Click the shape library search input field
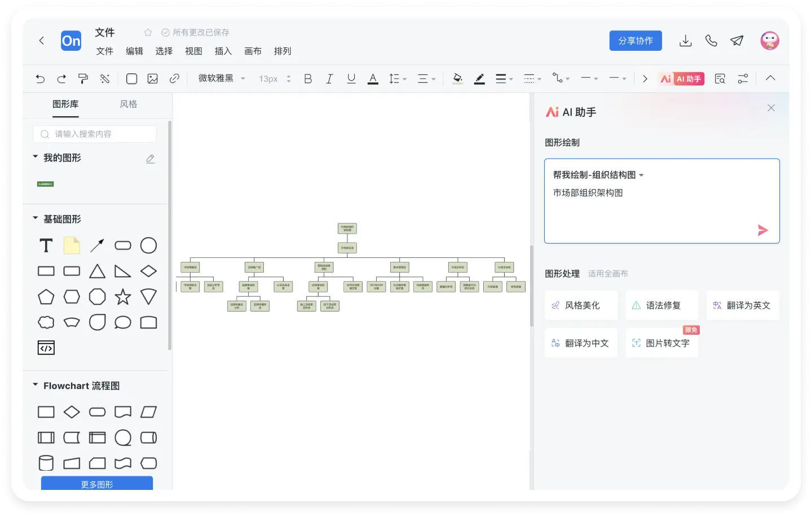The image size is (812, 517). click(94, 134)
